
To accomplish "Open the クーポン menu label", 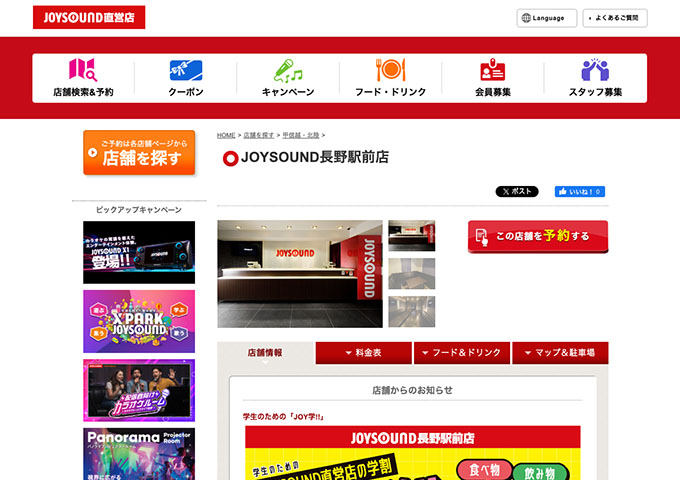I will point(186,92).
